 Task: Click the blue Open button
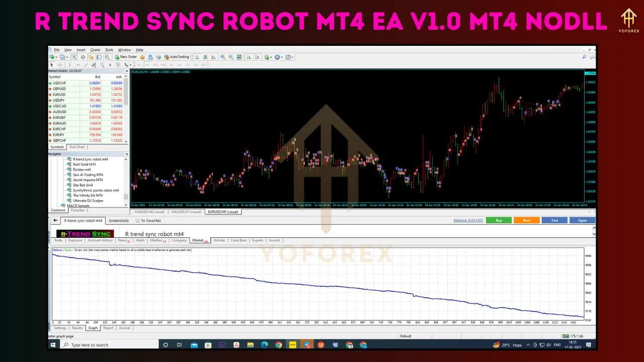[582, 220]
